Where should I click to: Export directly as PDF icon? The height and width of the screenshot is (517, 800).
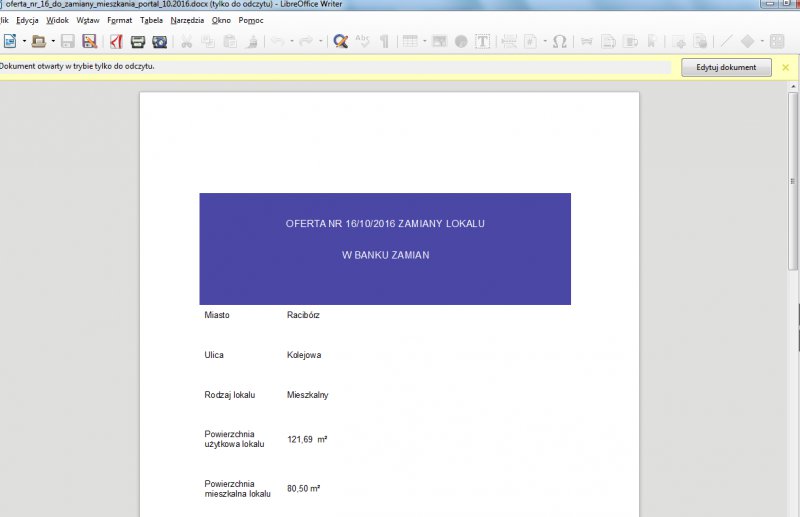click(x=116, y=41)
